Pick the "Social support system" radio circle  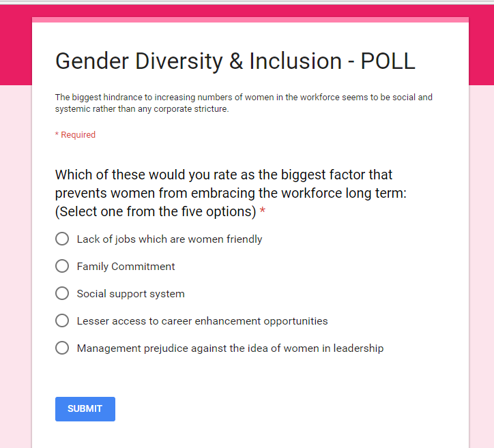pyautogui.click(x=62, y=294)
